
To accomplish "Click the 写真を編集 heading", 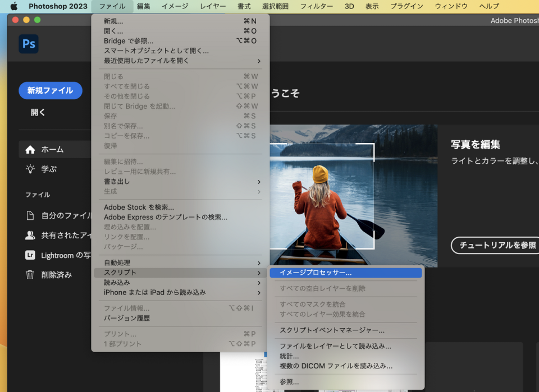I will [x=475, y=145].
